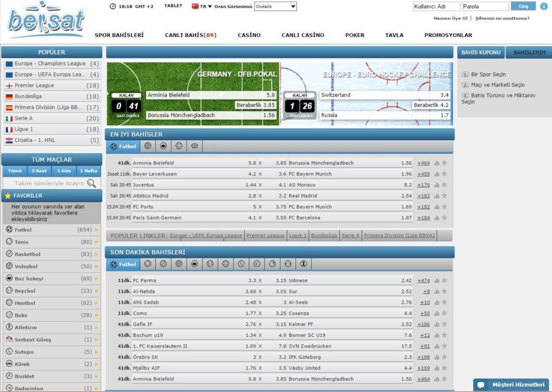This screenshot has width=552, height=392.
Task: View stats icon for FC Parma match
Action: click(437, 281)
